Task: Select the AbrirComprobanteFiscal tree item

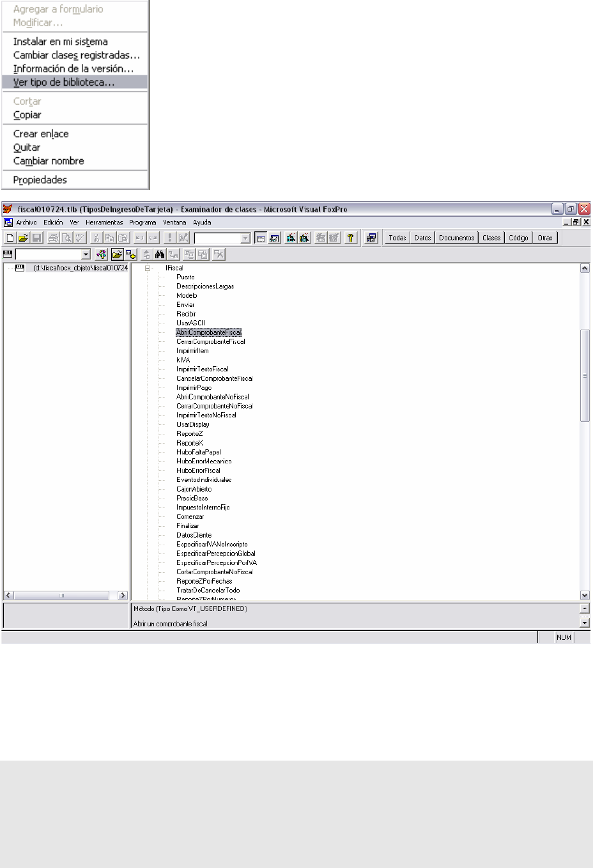Action: (209, 332)
